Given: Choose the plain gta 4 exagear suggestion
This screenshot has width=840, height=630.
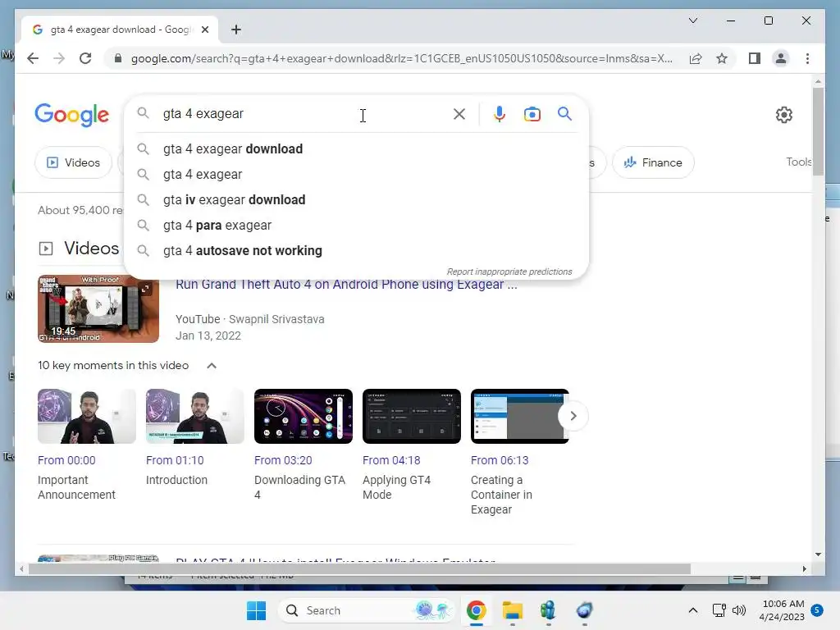Looking at the screenshot, I should tap(356, 175).
